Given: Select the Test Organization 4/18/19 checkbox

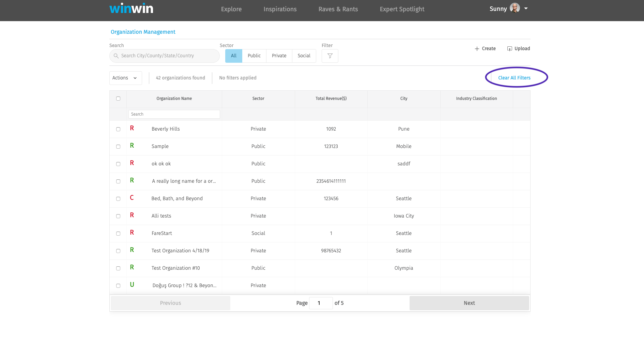Looking at the screenshot, I should point(118,251).
